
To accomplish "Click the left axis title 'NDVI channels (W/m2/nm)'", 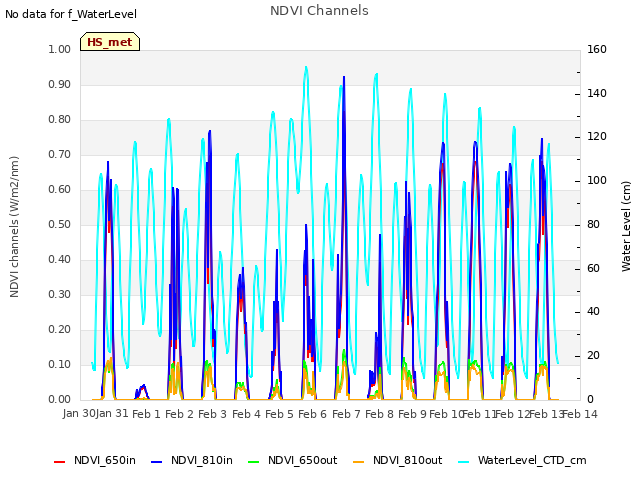I will tap(14, 227).
